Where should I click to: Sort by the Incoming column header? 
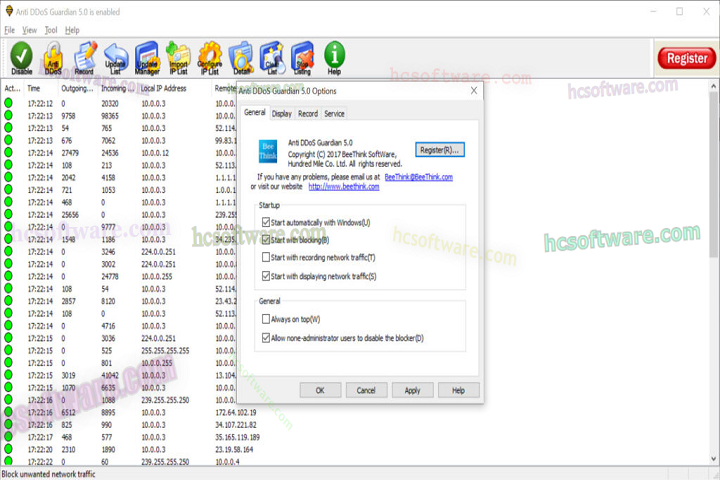tap(118, 88)
